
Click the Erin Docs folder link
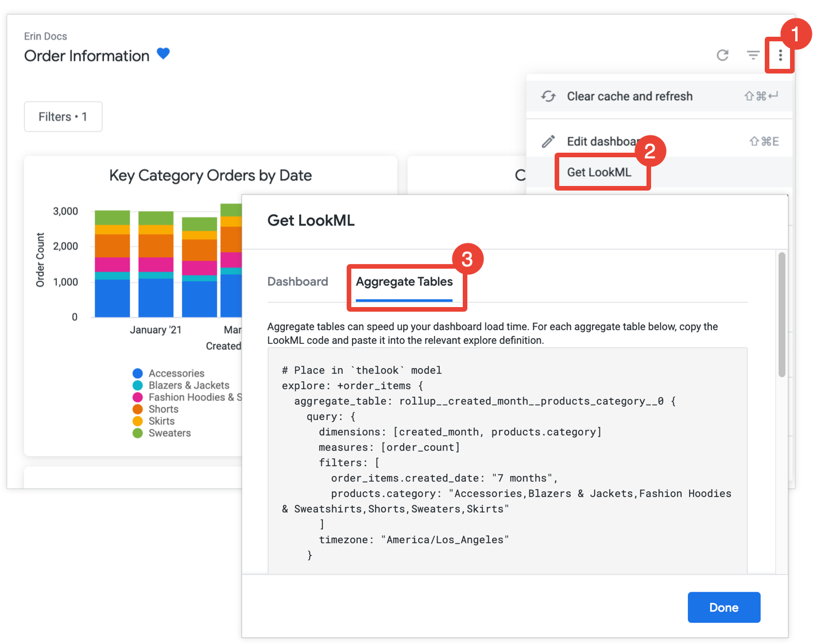pos(45,36)
